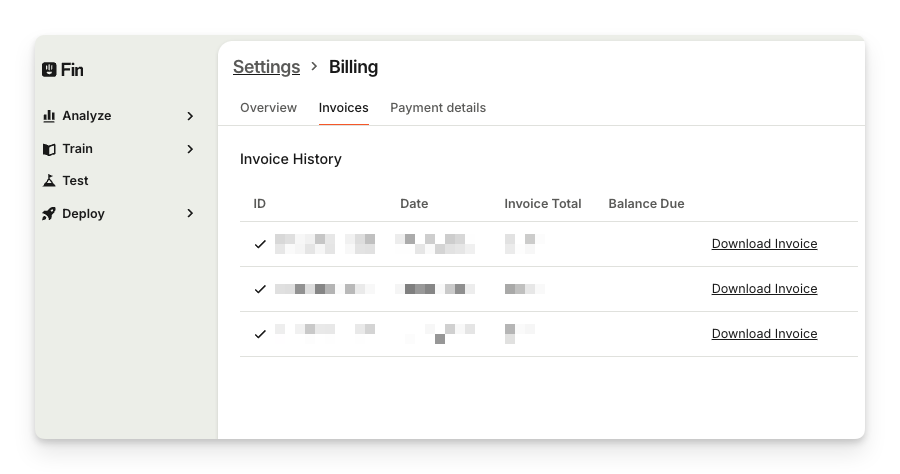The width and height of the screenshot is (900, 474).
Task: Select the Invoices tab
Action: (x=343, y=108)
